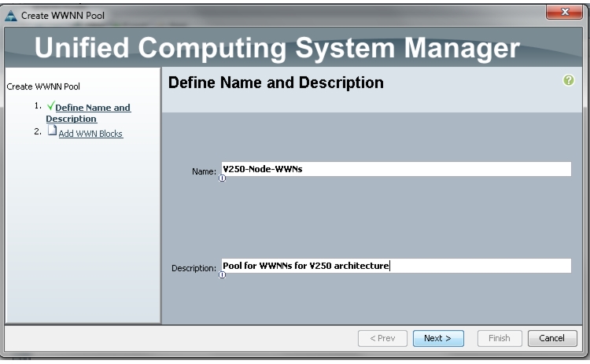This screenshot has height=364, width=590.
Task: Open the Define Name and Description step link
Action: [x=88, y=112]
